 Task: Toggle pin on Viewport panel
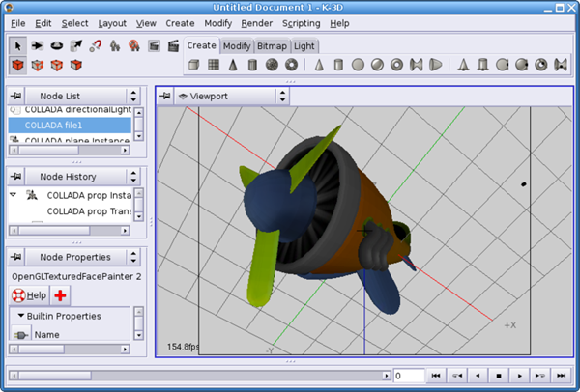tap(165, 96)
